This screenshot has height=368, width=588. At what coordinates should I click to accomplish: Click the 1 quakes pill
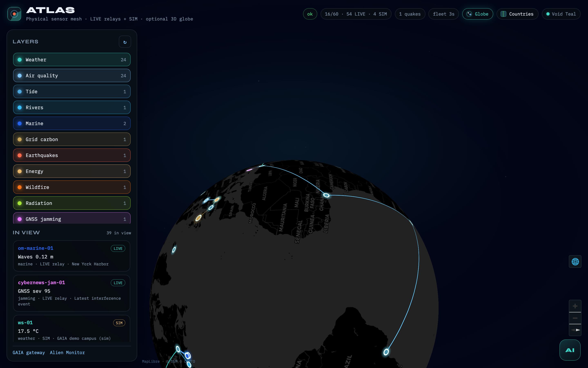[410, 14]
